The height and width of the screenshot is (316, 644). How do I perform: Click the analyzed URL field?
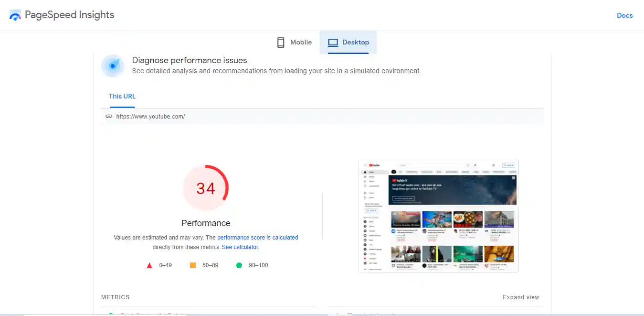pyautogui.click(x=150, y=116)
